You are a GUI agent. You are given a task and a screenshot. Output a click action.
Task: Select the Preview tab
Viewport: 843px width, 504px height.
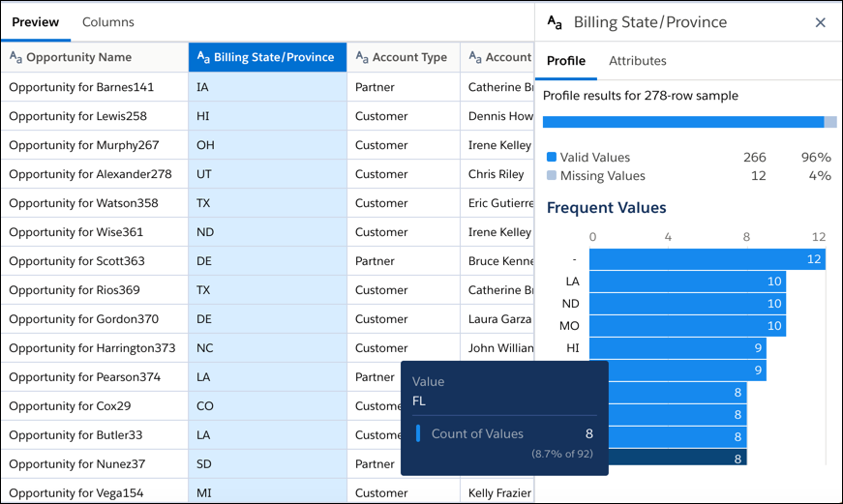pyautogui.click(x=35, y=22)
